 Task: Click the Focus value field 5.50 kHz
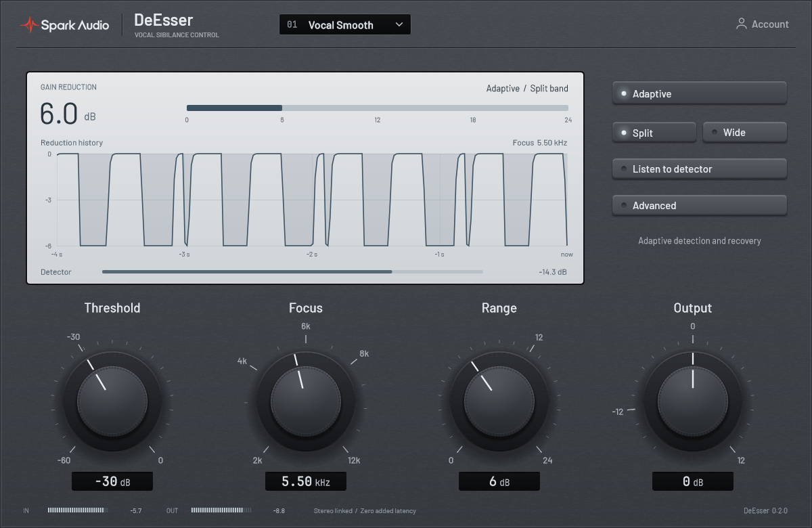[x=306, y=481]
